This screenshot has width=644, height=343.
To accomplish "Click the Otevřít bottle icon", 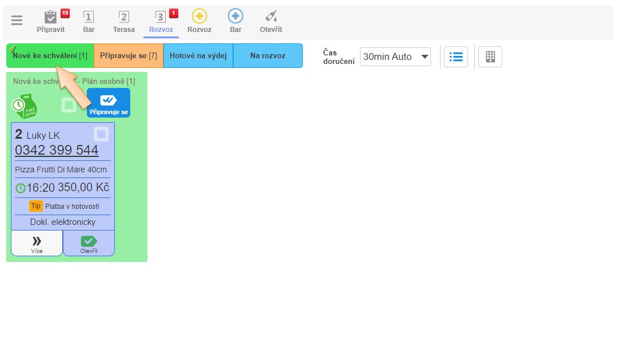I will pos(271,21).
